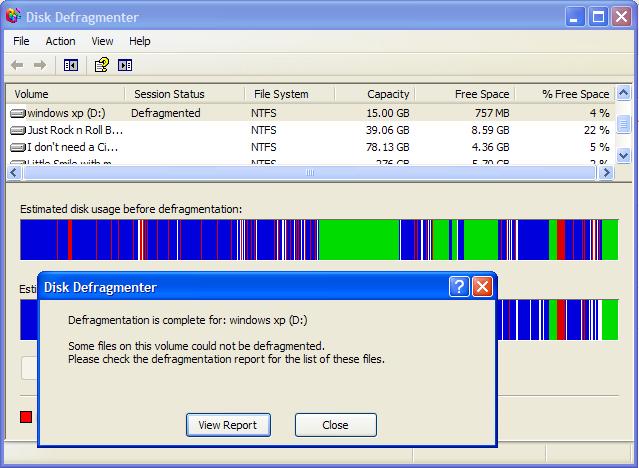Click the '4 %' free space percentage cell

600,113
